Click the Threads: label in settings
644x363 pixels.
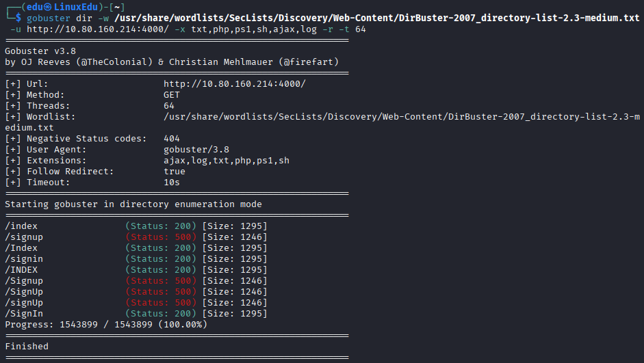pos(49,106)
